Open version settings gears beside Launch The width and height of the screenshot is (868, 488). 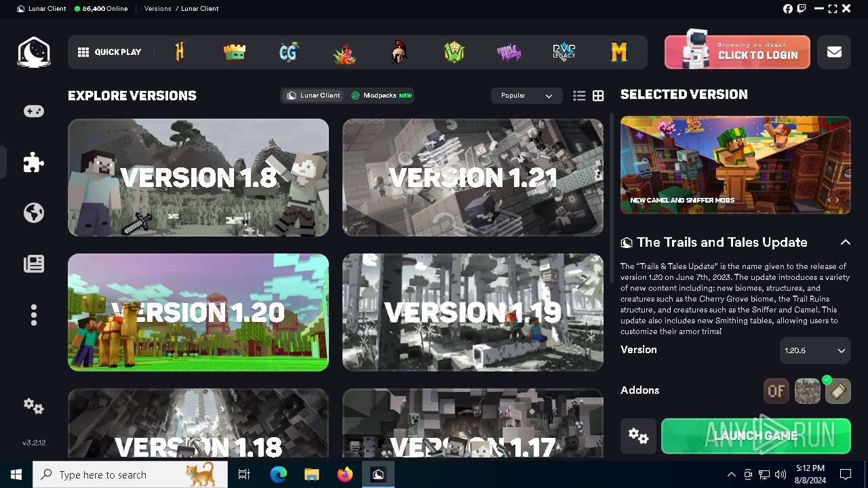[638, 436]
